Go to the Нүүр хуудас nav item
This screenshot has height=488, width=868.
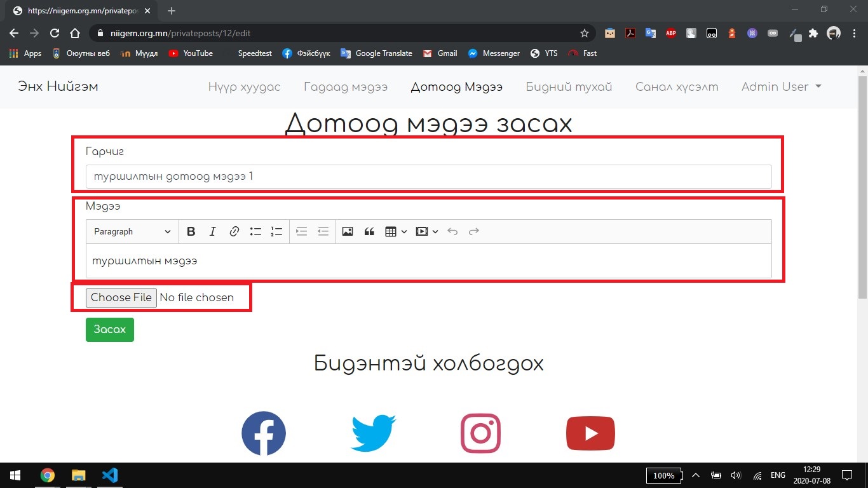(244, 87)
